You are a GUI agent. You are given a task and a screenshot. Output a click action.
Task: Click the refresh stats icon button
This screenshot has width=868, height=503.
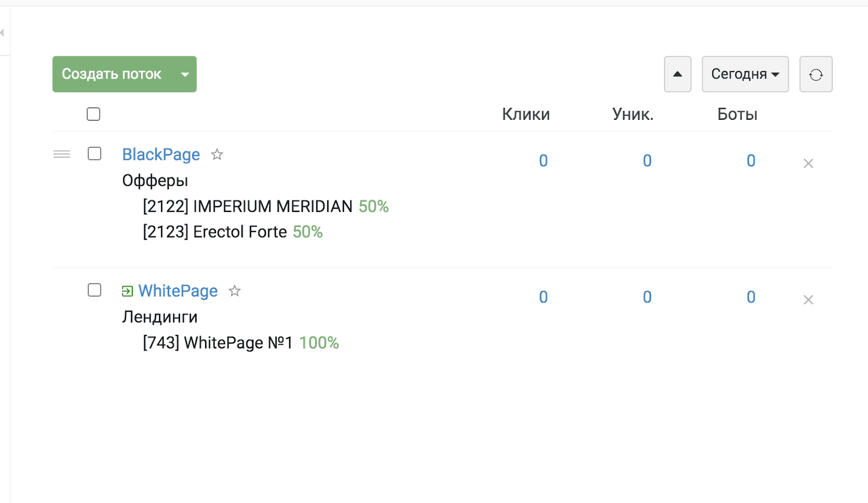[815, 74]
